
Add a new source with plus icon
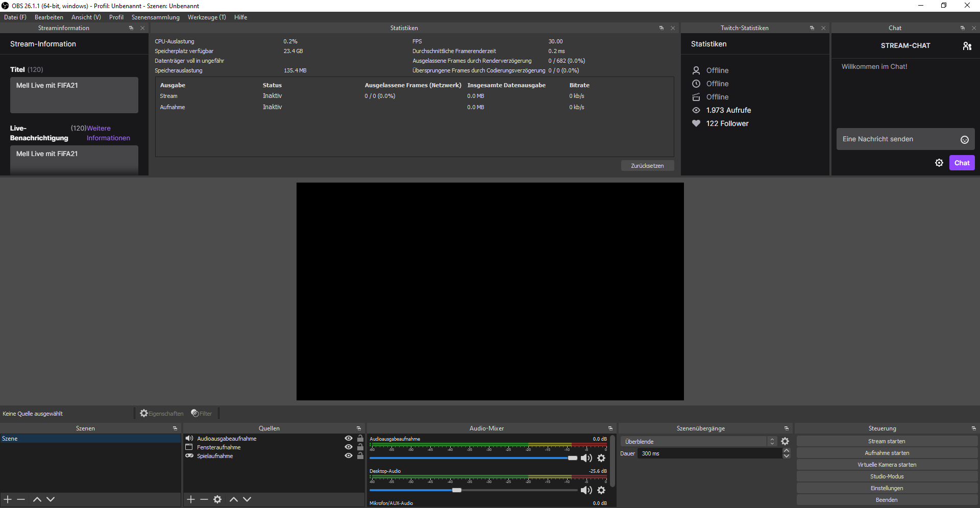[191, 499]
